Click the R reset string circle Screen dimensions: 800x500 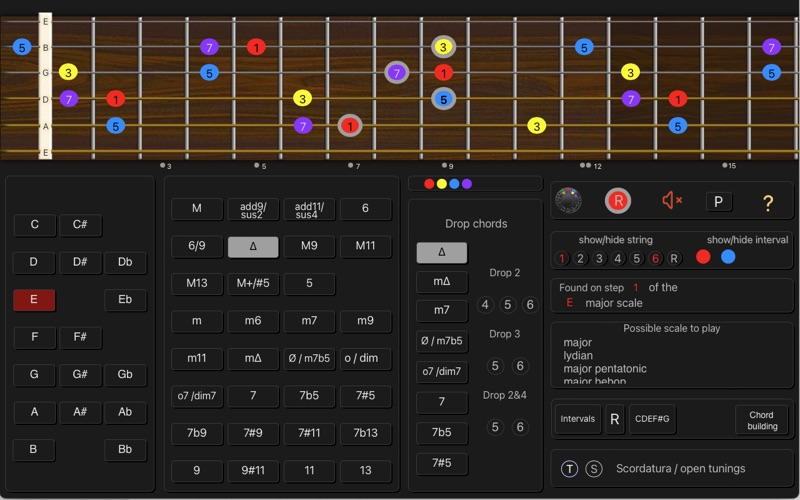click(673, 258)
